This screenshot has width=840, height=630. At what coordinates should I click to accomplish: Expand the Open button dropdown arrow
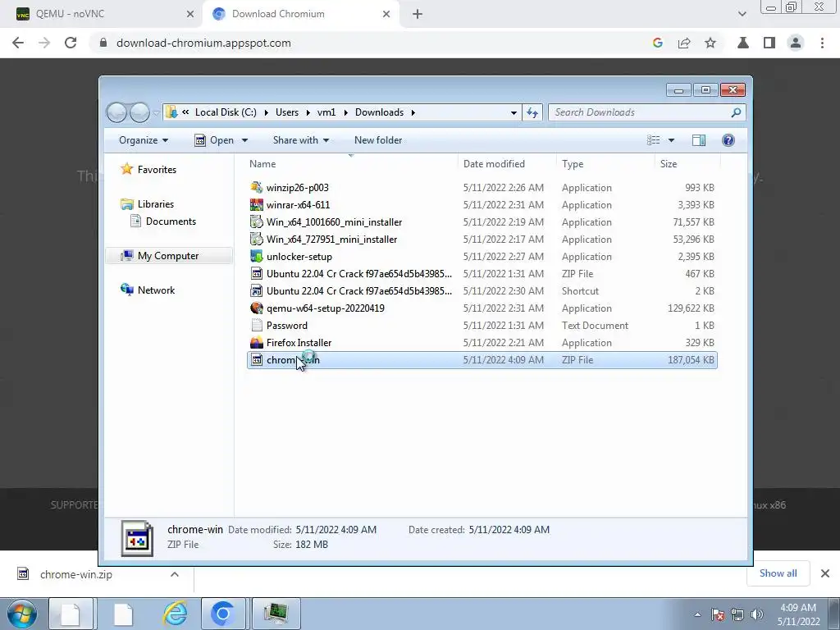click(x=244, y=140)
